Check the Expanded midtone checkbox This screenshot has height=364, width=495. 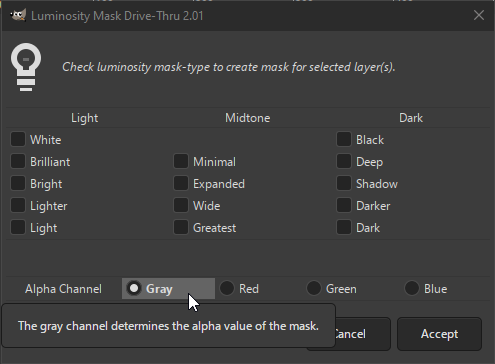(x=181, y=183)
